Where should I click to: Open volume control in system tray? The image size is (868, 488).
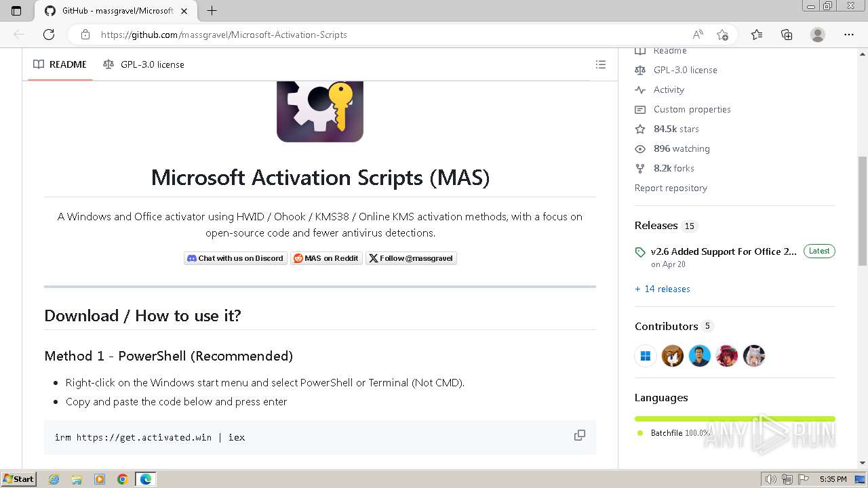click(x=770, y=479)
